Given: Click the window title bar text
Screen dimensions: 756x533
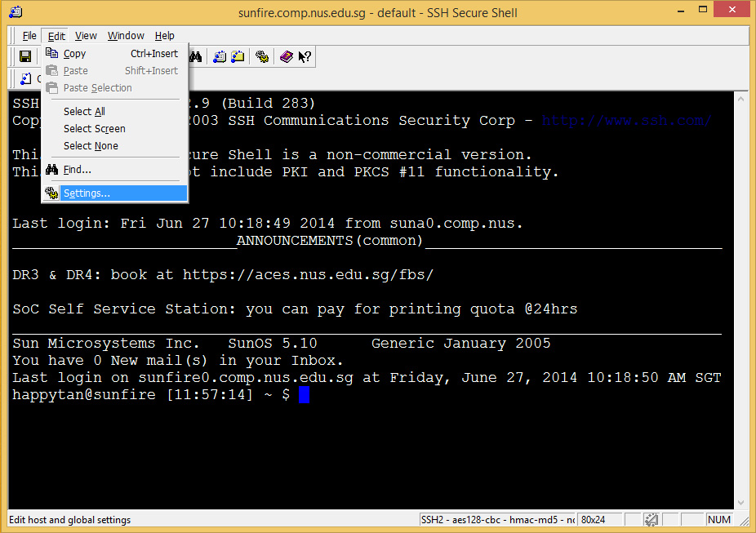Looking at the screenshot, I should coord(377,12).
